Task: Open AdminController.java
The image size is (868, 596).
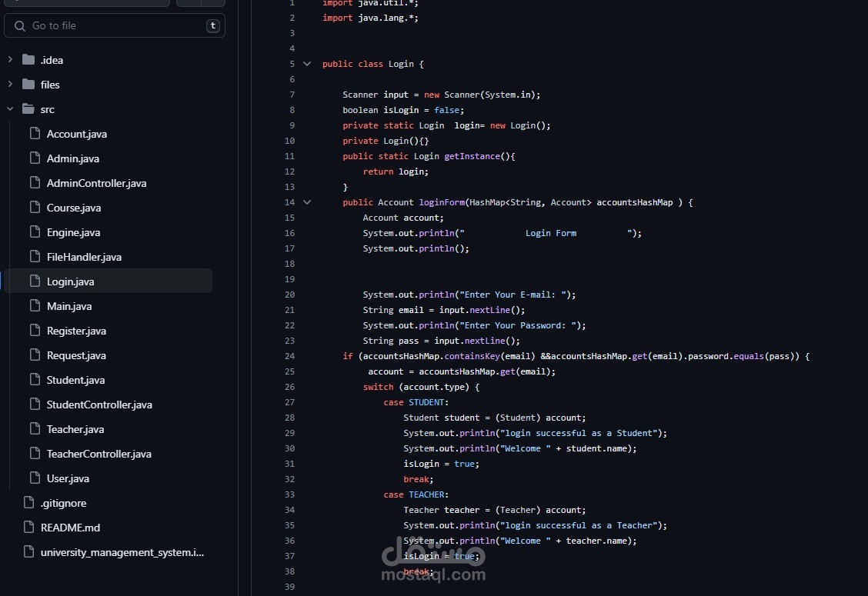Action: (96, 183)
